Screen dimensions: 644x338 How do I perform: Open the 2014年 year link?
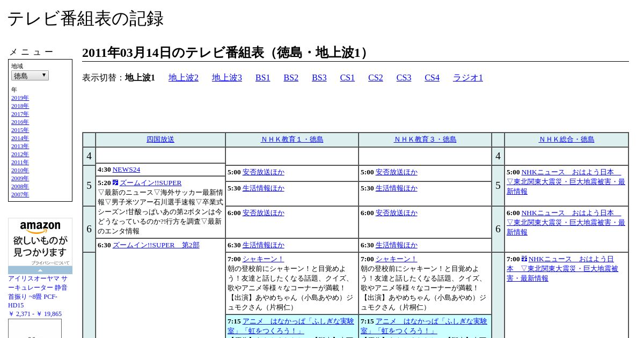[20, 138]
